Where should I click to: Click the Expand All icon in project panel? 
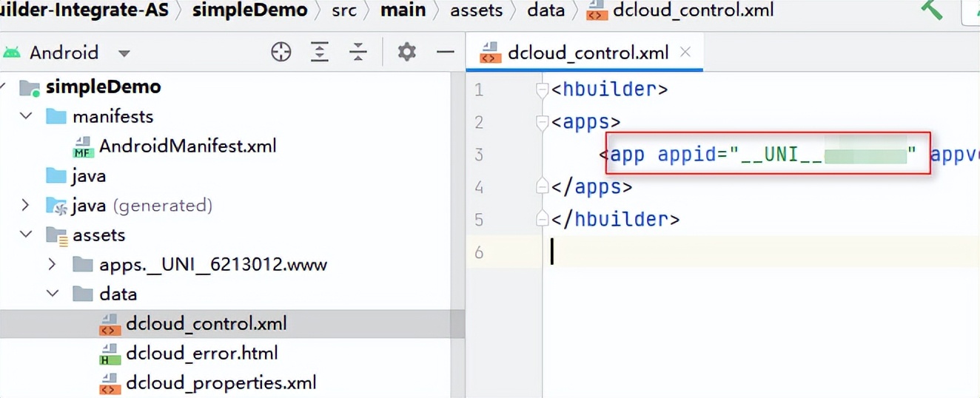click(319, 53)
